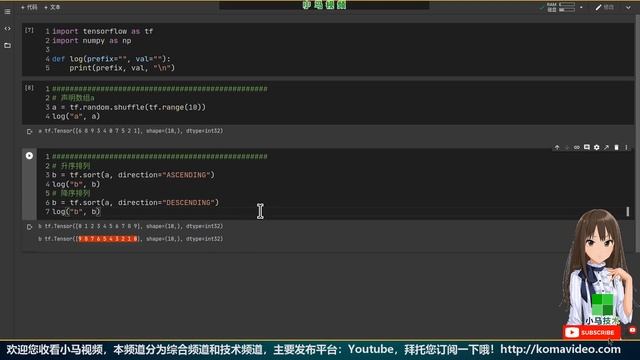
Task: Mirror the cell in a tab via the arrow icon
Action: click(x=606, y=147)
